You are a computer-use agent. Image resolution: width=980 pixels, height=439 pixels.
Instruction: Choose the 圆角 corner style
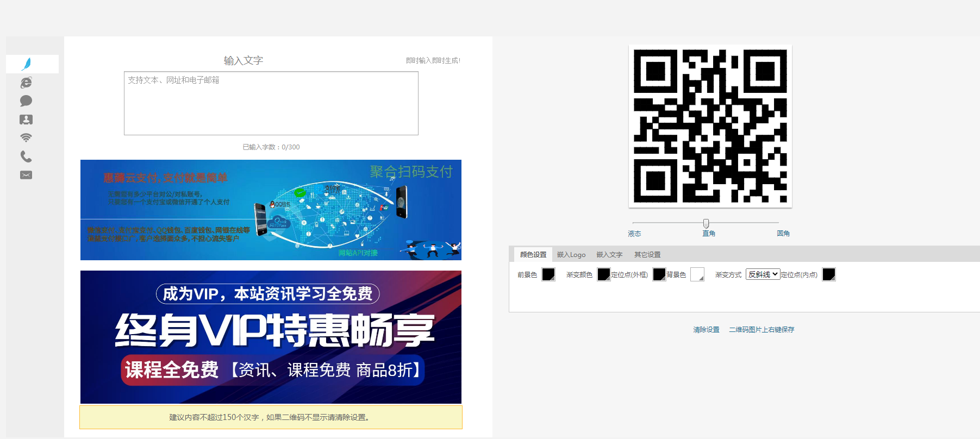coord(783,234)
